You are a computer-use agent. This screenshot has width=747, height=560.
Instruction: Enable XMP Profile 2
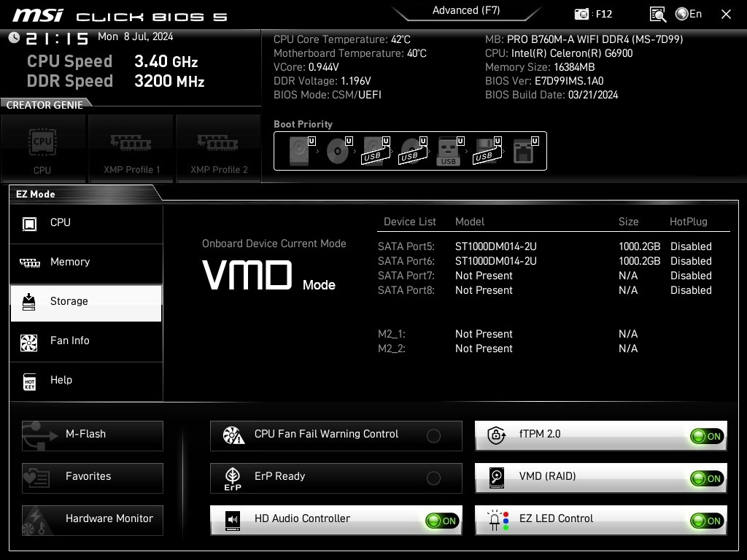point(219,149)
